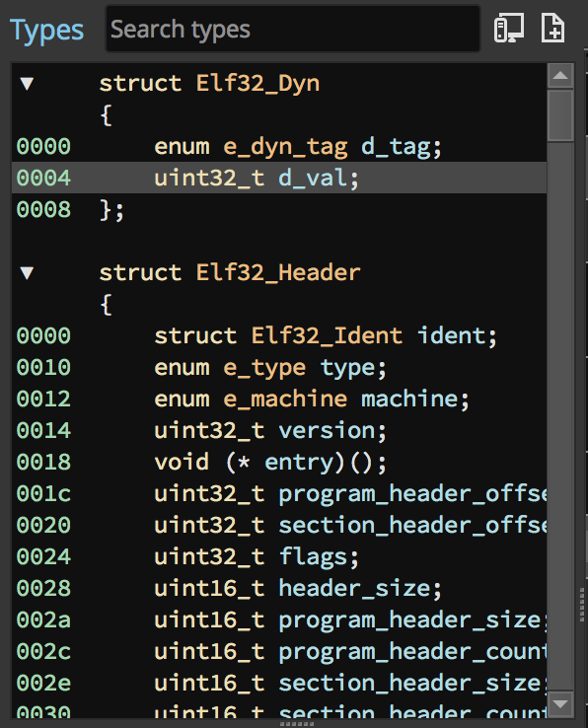Select the enum e_dyn_tag d_tag line
This screenshot has height=728, width=588.
pyautogui.click(x=278, y=147)
